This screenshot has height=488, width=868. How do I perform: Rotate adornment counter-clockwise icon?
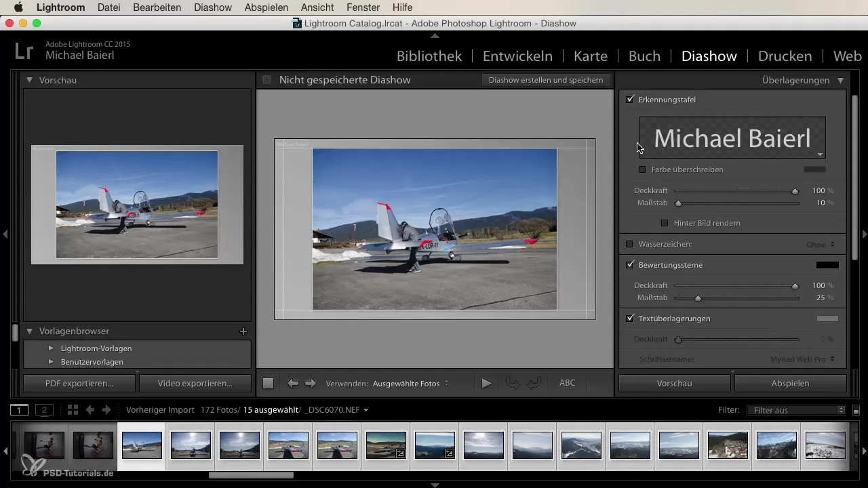click(x=513, y=384)
